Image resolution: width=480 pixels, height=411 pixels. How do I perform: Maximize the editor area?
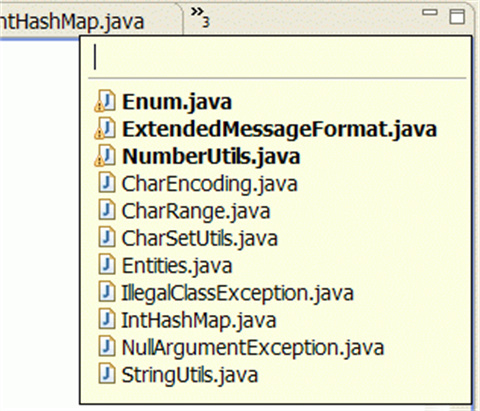pos(457,16)
